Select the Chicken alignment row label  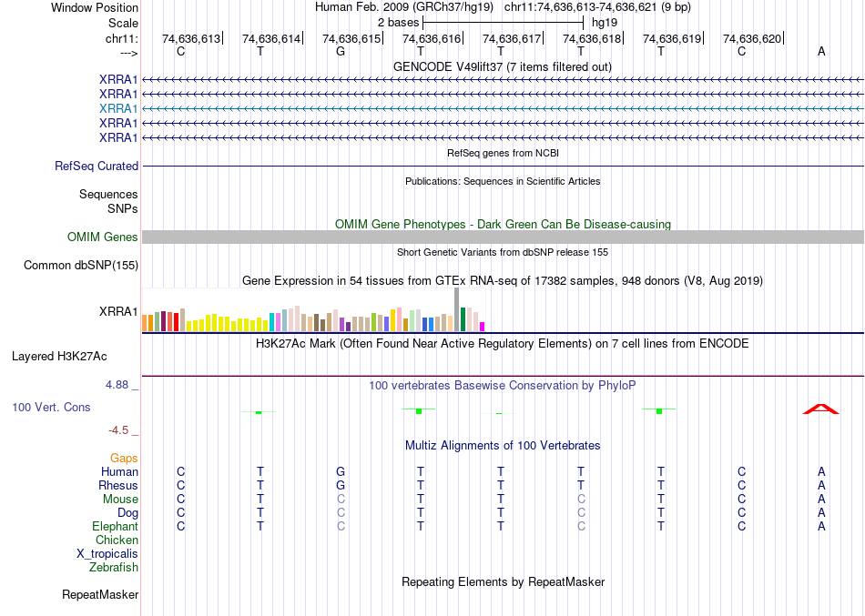[117, 540]
